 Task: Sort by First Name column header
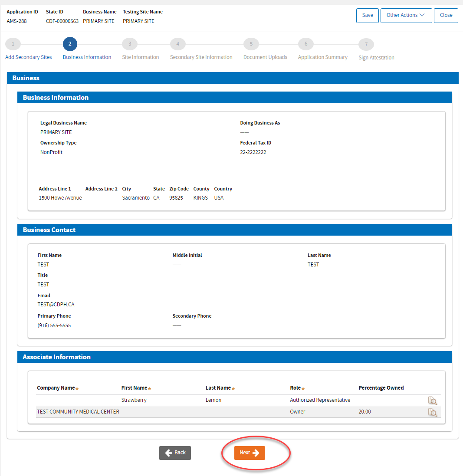135,388
